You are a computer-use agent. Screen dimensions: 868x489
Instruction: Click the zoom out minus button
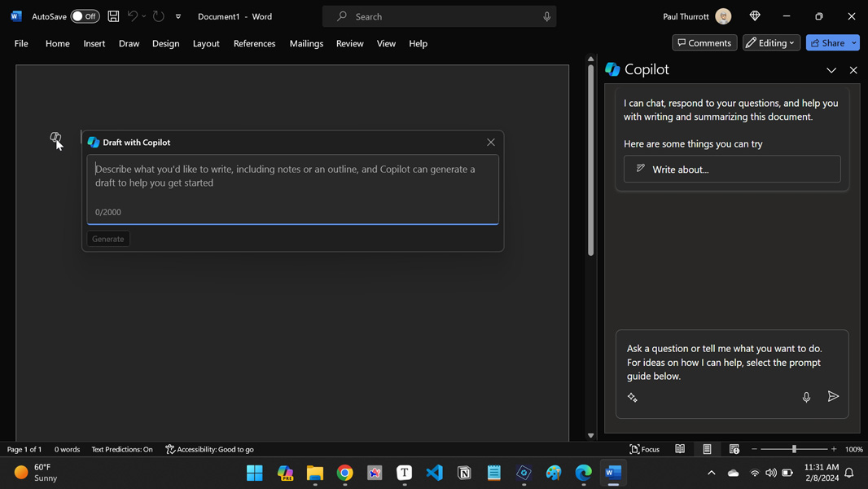(754, 449)
